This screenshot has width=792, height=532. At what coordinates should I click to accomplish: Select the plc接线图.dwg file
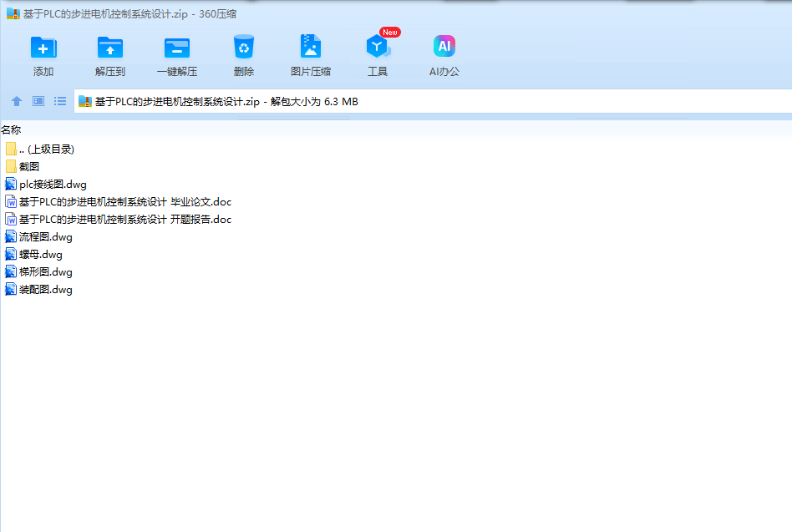[47, 185]
